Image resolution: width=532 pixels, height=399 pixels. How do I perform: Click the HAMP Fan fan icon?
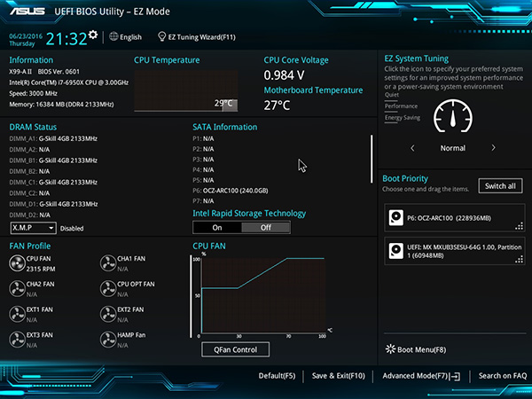[x=108, y=340]
